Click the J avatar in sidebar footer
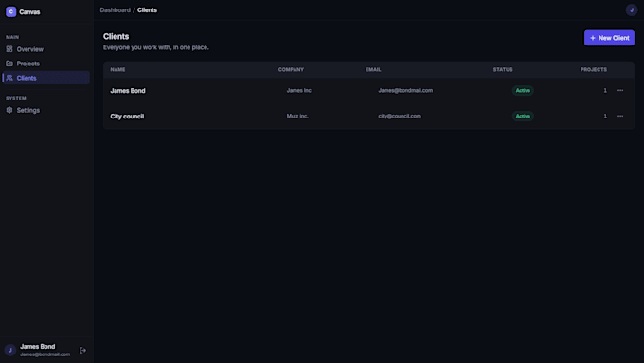644x363 pixels. tap(10, 351)
